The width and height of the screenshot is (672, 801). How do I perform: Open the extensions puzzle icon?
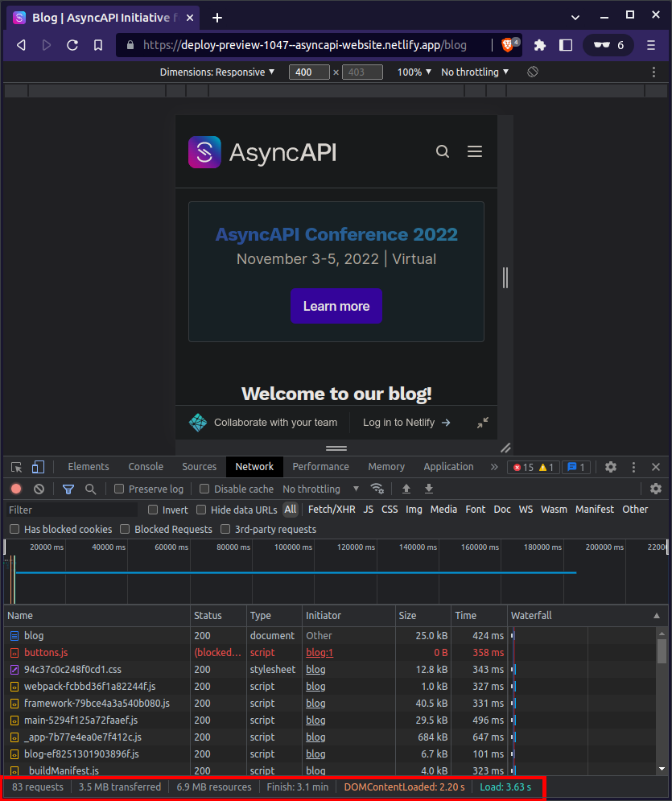click(x=540, y=45)
